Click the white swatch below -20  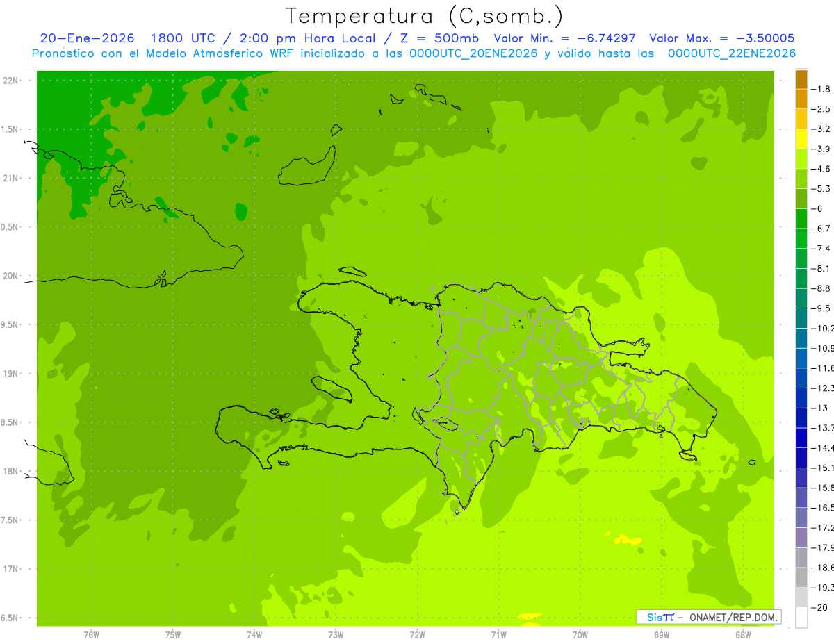(801, 618)
